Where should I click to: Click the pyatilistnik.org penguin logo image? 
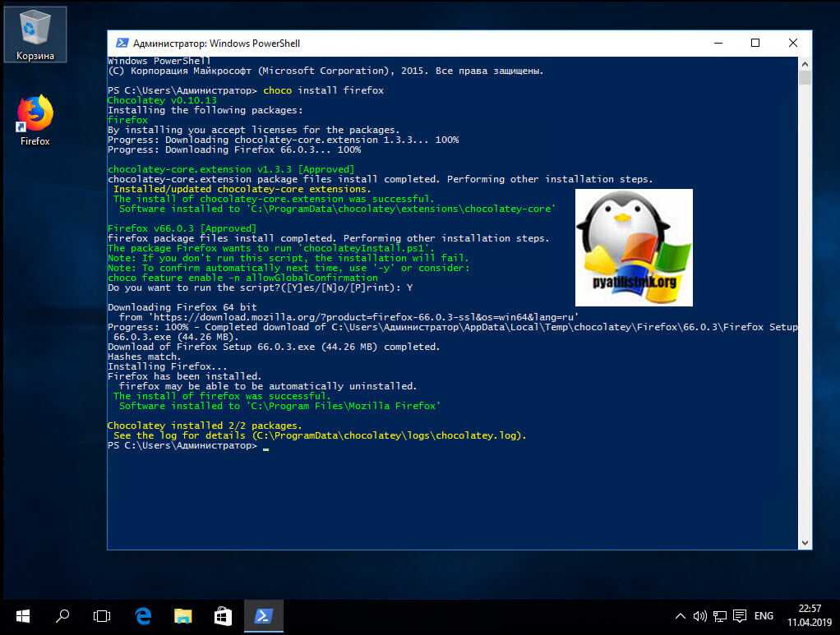click(x=634, y=247)
